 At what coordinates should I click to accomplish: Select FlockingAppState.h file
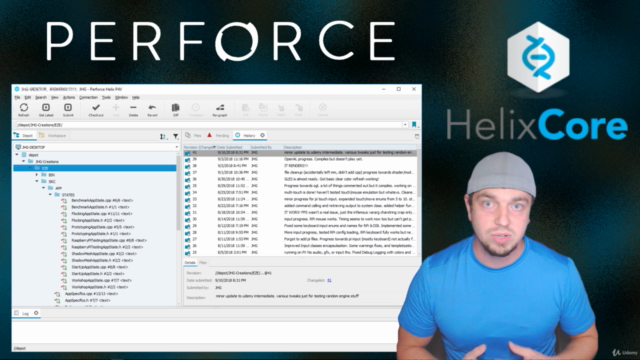(x=98, y=220)
